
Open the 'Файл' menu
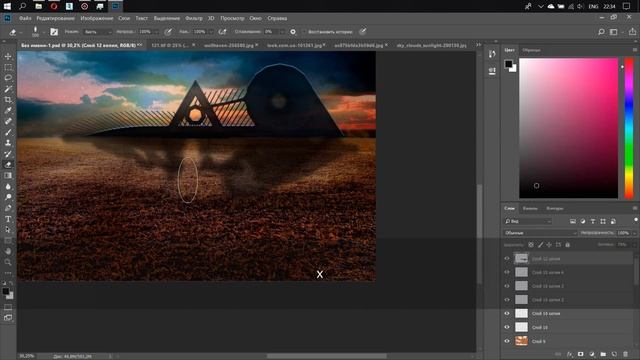(x=25, y=18)
